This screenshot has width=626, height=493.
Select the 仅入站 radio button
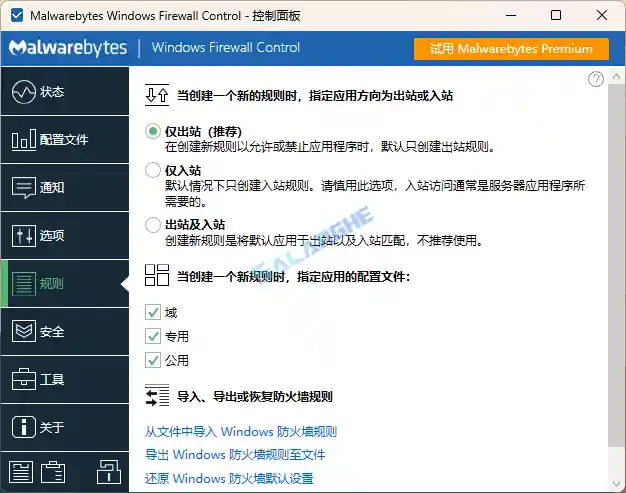point(153,170)
